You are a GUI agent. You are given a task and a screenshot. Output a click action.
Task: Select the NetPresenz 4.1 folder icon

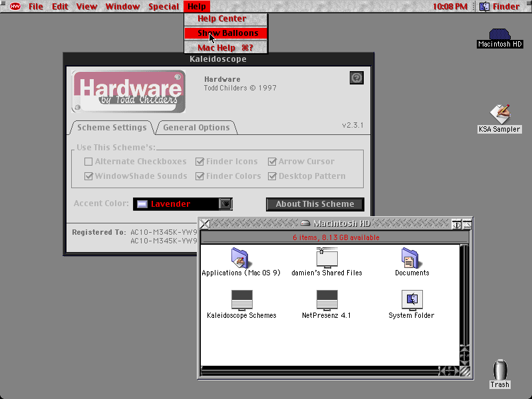(327, 301)
